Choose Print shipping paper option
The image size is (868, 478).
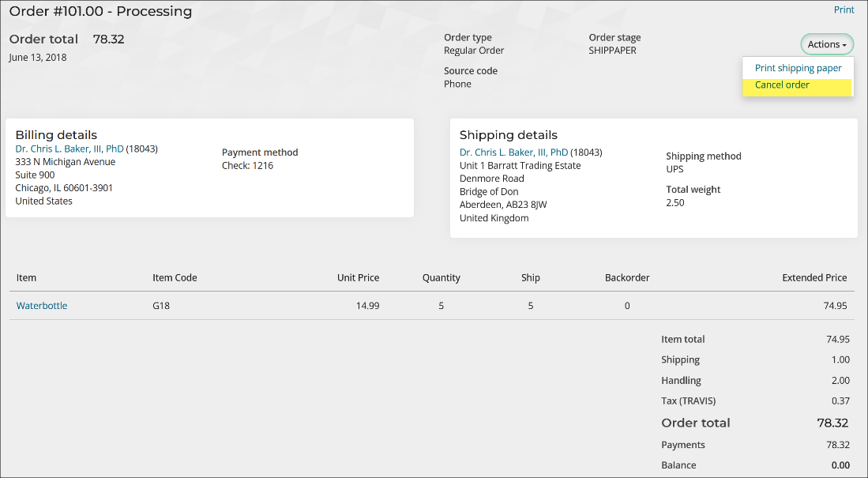pos(797,68)
